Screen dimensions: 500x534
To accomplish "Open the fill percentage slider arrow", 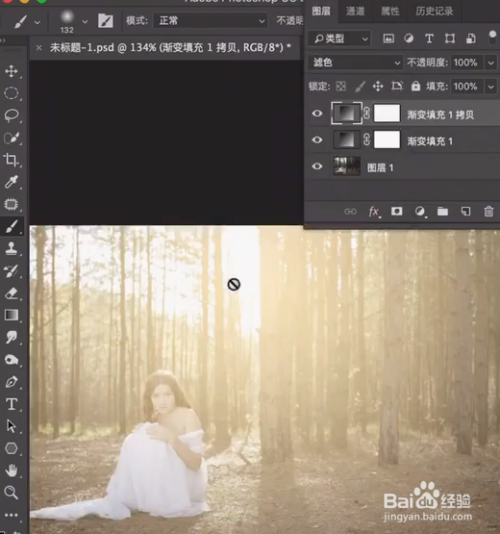I will [x=491, y=87].
